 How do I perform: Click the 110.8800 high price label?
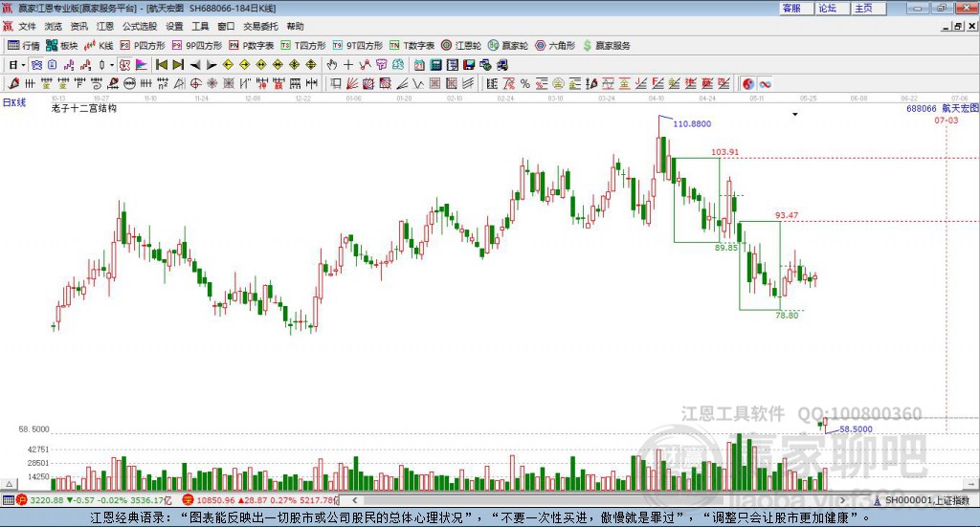click(x=692, y=123)
